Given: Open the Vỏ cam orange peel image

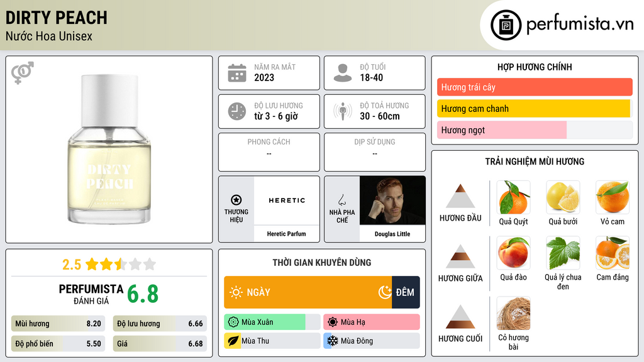Looking at the screenshot, I should (x=613, y=197).
